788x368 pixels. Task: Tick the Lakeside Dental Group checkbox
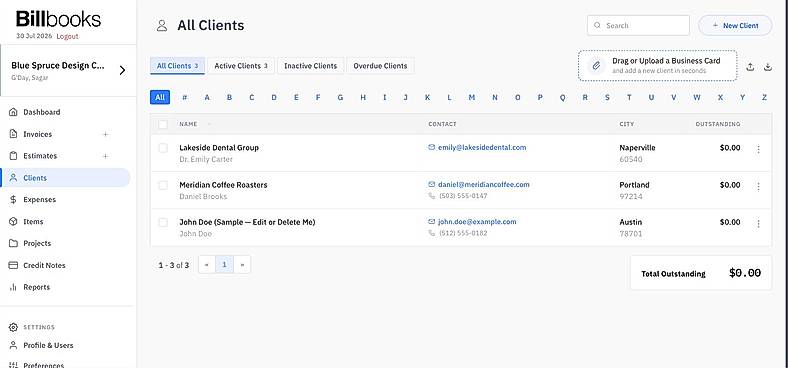163,148
